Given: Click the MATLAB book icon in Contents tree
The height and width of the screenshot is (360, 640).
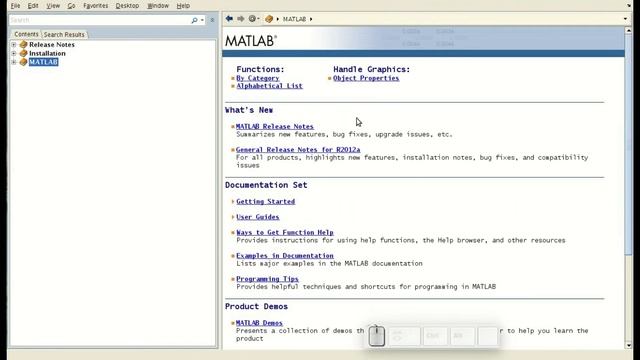Looking at the screenshot, I should click(x=23, y=62).
